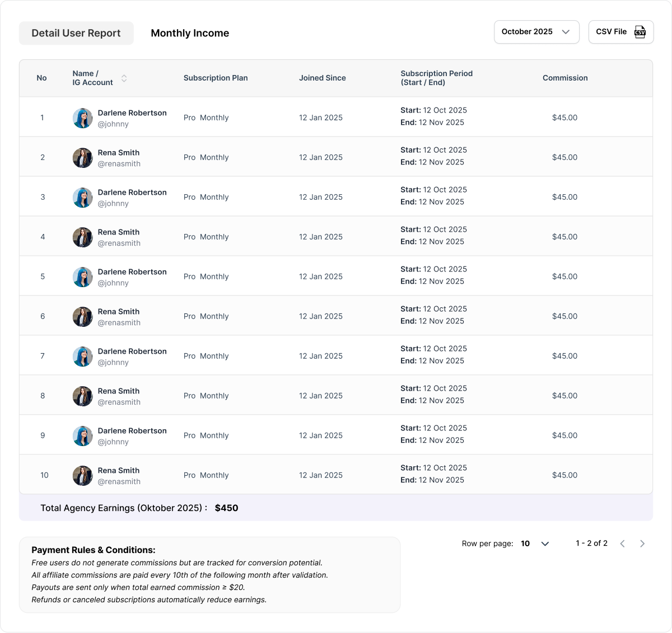Image resolution: width=672 pixels, height=633 pixels.
Task: Click the Subscription Plan column header
Action: (x=216, y=78)
